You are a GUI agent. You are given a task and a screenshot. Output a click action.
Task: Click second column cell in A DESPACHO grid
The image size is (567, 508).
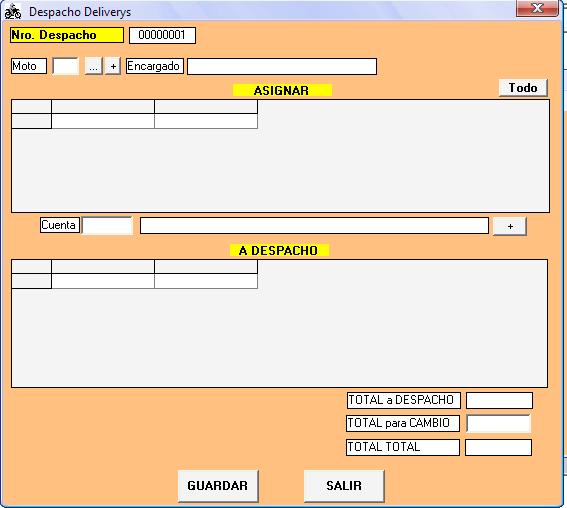(x=206, y=281)
